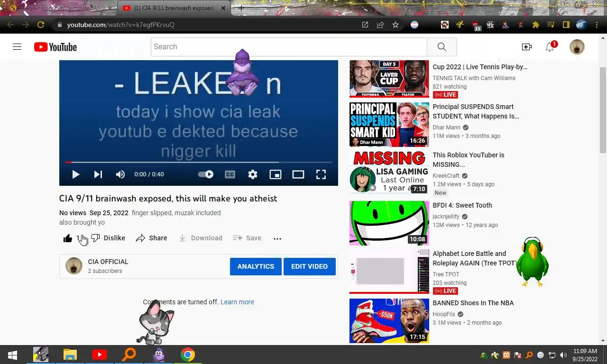Open the Windows Start menu
The image size is (607, 364).
(12, 355)
